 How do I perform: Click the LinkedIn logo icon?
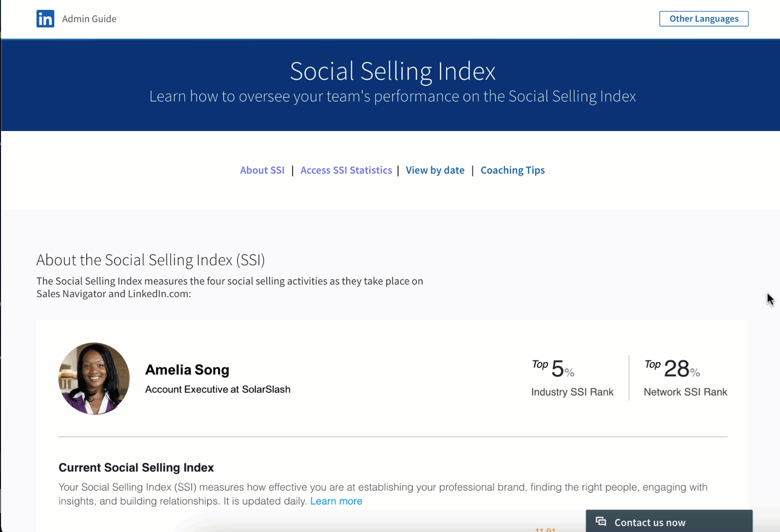coord(45,19)
